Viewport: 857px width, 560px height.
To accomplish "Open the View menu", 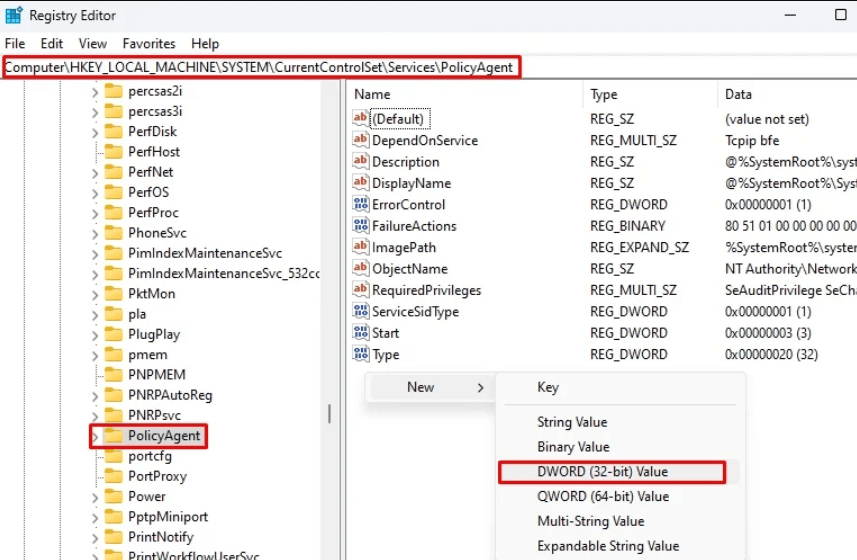I will [92, 43].
